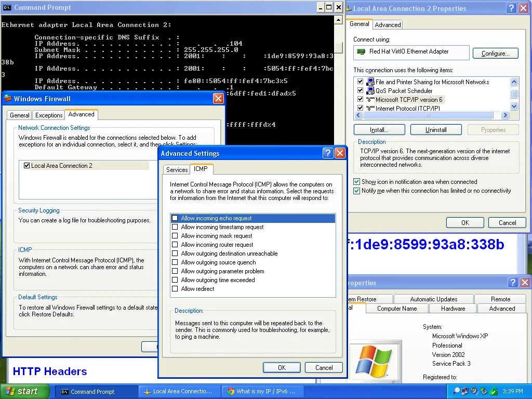
Task: Check Allow incoming mask request
Action: coord(175,236)
